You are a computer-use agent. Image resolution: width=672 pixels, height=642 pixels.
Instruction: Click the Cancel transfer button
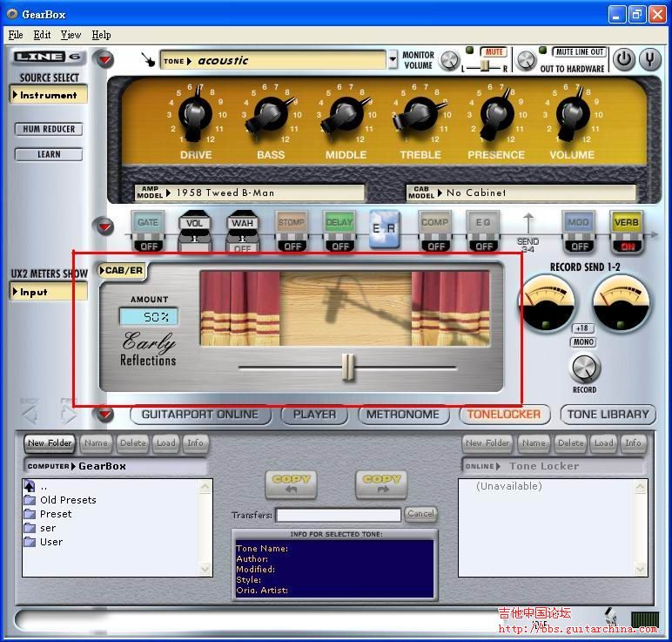point(420,514)
